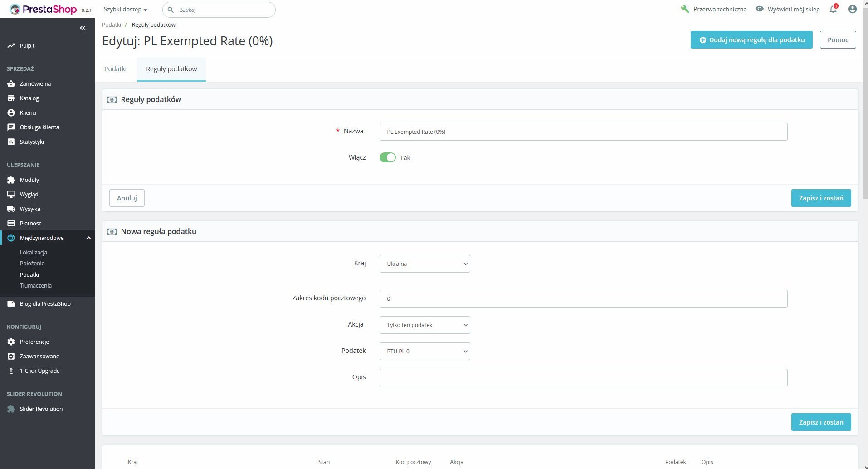The height and width of the screenshot is (469, 868).
Task: Open the Podatek tax dropdown
Action: click(x=424, y=351)
